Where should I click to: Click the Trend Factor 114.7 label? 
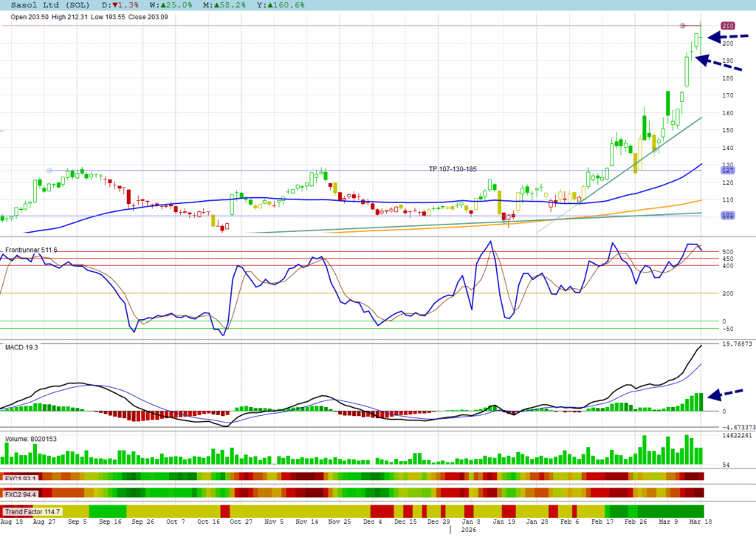click(x=32, y=511)
